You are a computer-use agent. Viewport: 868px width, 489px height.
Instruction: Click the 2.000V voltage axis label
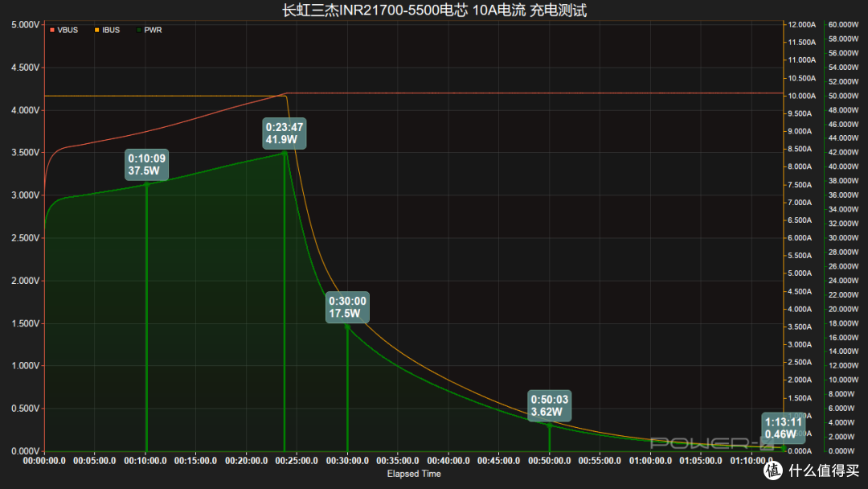point(26,281)
